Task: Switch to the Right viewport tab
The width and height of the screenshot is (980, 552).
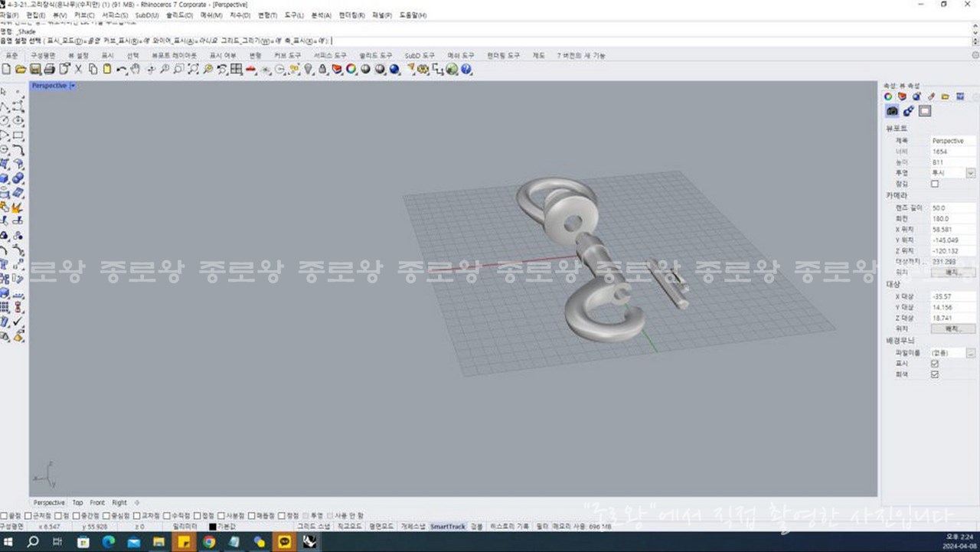Action: (x=119, y=503)
